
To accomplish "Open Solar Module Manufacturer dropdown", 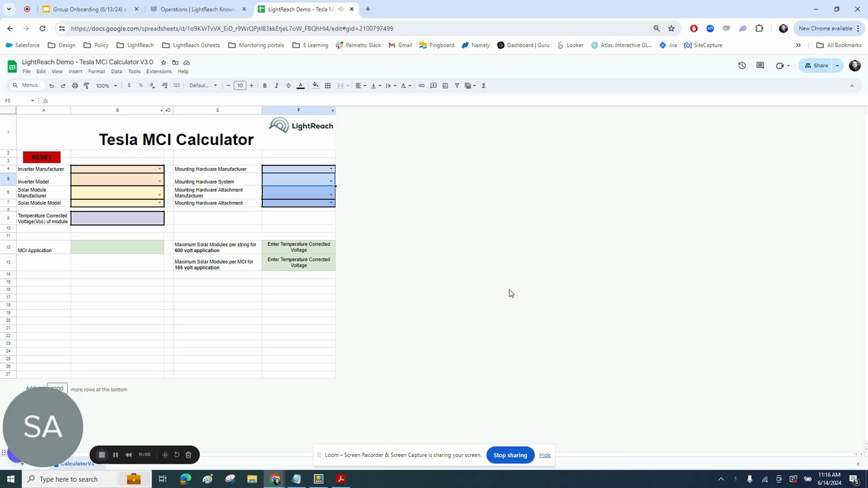I will 160,195.
